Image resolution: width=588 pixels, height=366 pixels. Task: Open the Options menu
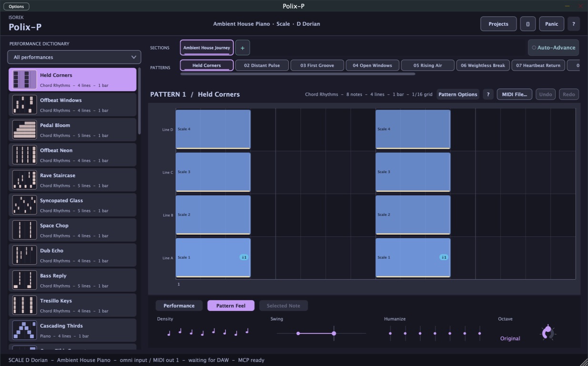[16, 6]
